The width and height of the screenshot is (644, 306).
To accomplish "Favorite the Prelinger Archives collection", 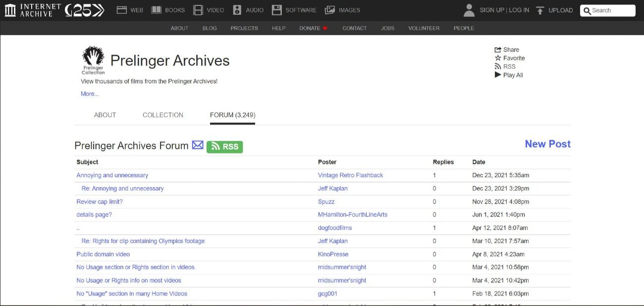I will 509,58.
